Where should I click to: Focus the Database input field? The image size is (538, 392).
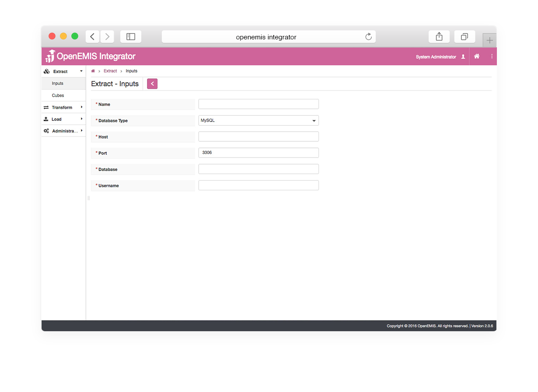259,169
